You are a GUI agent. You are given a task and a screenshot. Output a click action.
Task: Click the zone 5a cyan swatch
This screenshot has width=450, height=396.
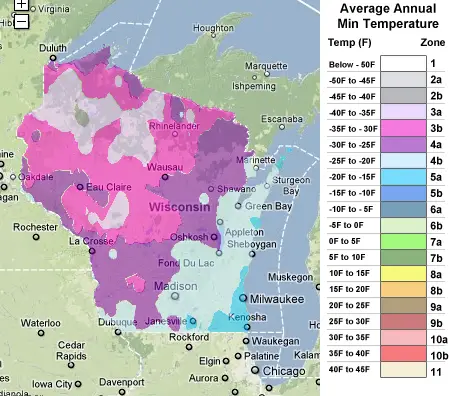click(x=403, y=177)
